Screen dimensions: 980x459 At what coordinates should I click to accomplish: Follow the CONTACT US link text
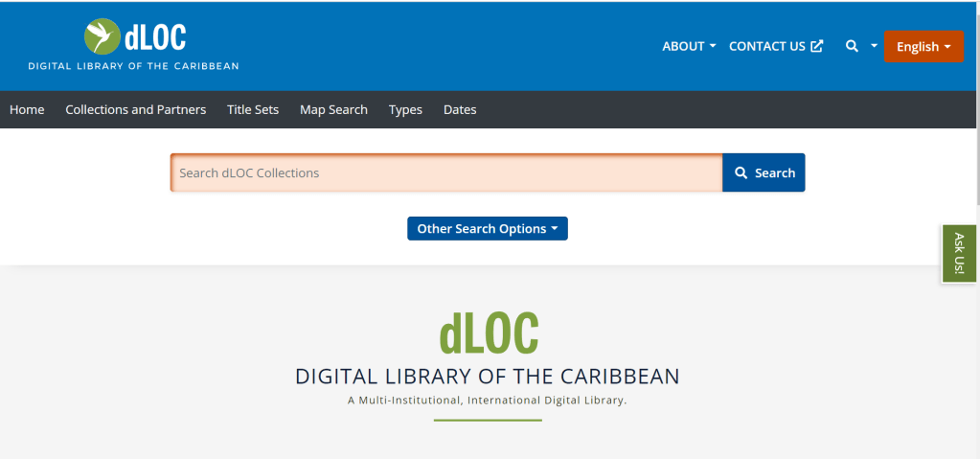click(766, 46)
